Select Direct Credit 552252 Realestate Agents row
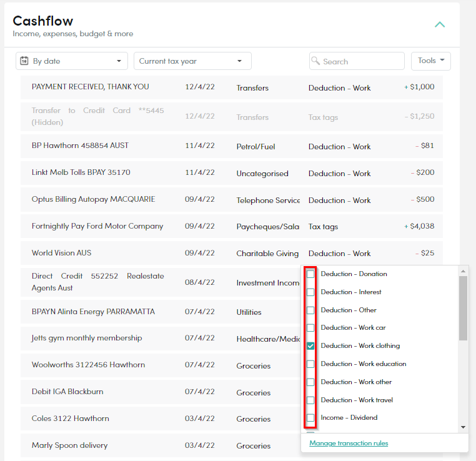 [97, 282]
